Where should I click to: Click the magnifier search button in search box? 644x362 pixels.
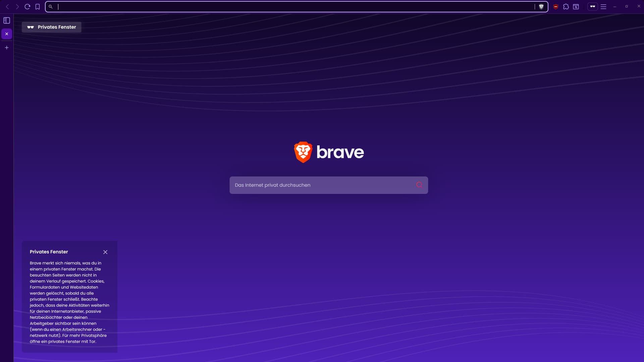[419, 185]
